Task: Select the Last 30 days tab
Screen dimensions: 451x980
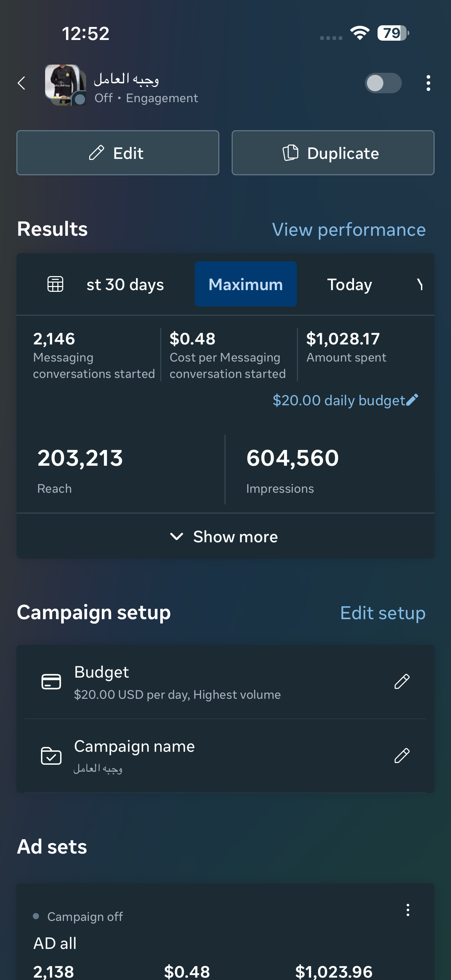Action: 125,284
